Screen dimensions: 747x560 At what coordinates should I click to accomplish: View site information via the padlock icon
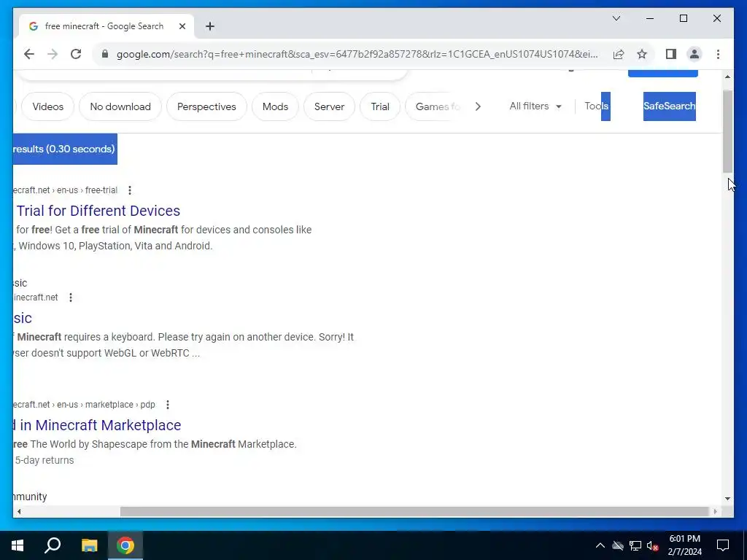pyautogui.click(x=105, y=54)
